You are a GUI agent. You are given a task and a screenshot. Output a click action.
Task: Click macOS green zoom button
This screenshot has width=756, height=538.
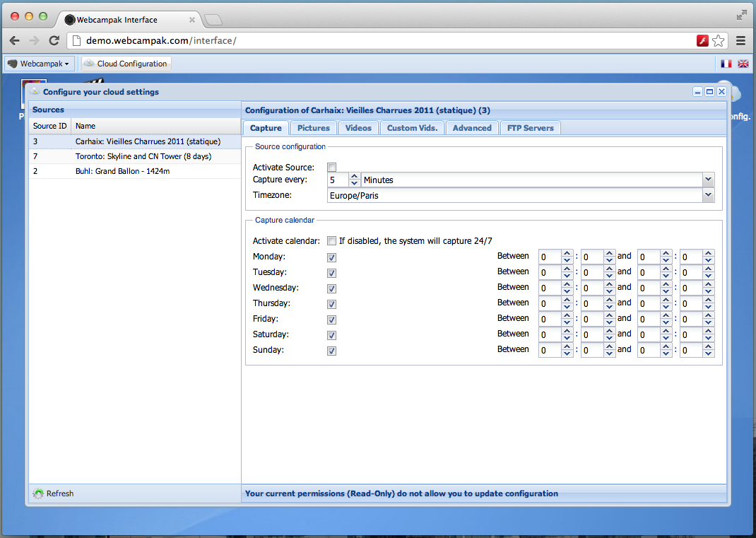(43, 16)
